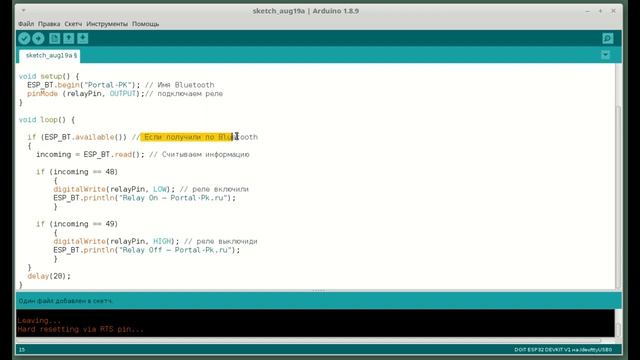Click the 'if (incoming == 49)' line
This screenshot has height=360, width=640.
[x=77, y=224]
